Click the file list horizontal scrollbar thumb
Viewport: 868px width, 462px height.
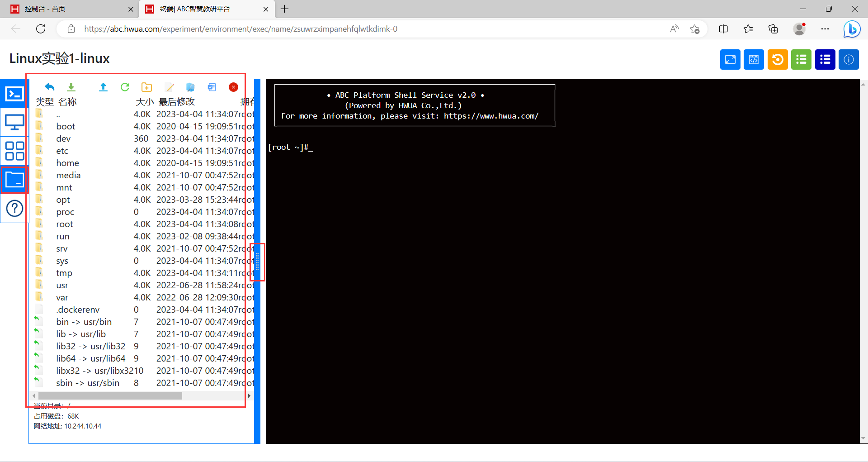(x=110, y=395)
